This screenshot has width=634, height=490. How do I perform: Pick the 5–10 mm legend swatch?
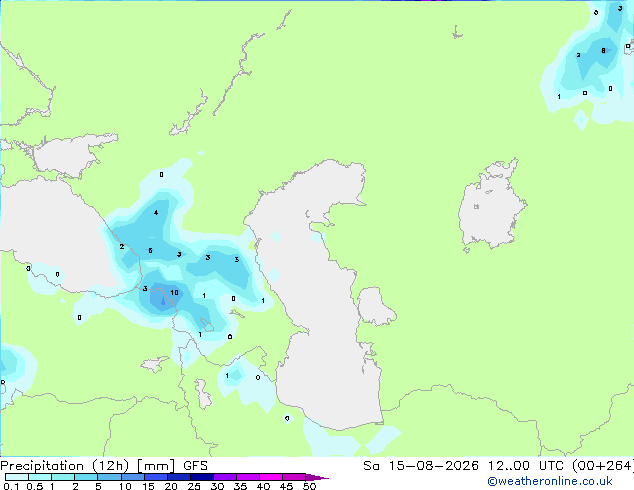[109, 477]
